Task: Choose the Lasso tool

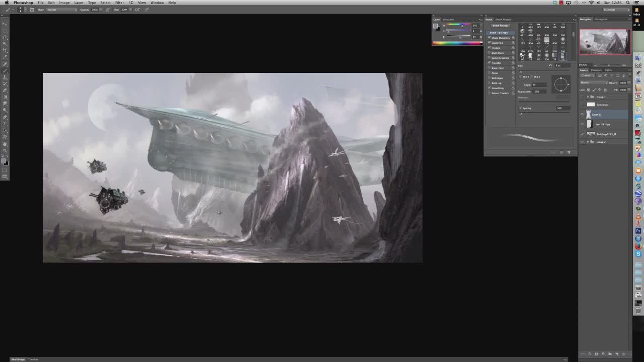Action: [x=5, y=37]
